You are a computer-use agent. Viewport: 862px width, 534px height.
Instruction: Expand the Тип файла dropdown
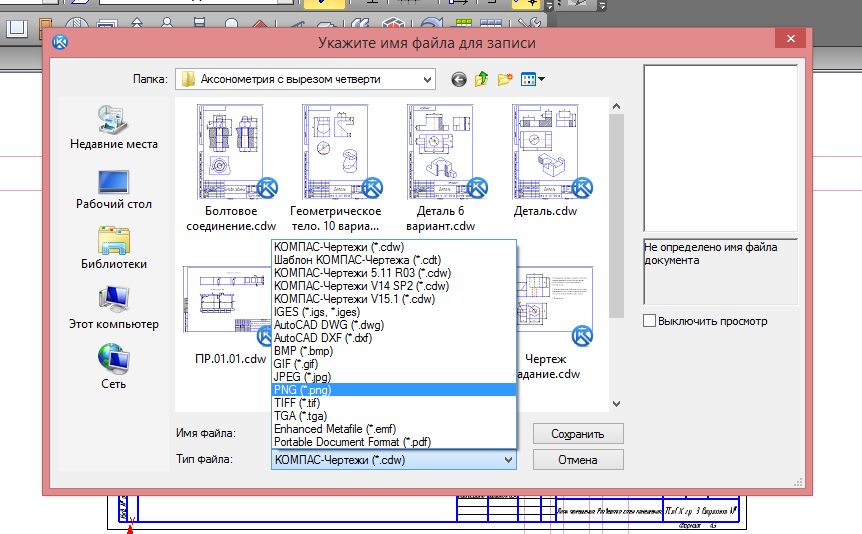(508, 460)
